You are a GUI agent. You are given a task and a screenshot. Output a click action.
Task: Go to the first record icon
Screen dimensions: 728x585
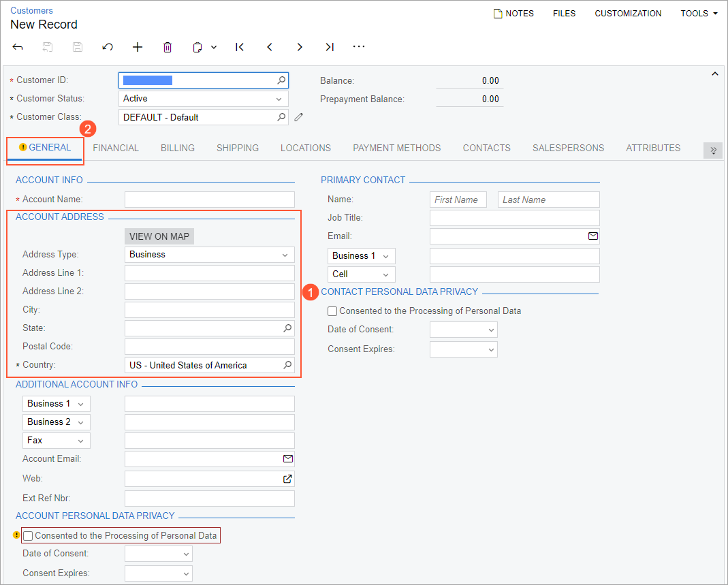click(240, 47)
